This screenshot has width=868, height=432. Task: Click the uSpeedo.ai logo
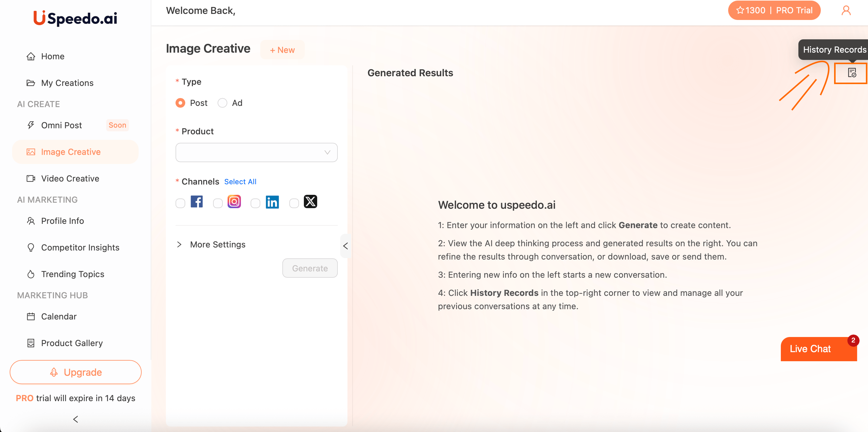coord(75,18)
